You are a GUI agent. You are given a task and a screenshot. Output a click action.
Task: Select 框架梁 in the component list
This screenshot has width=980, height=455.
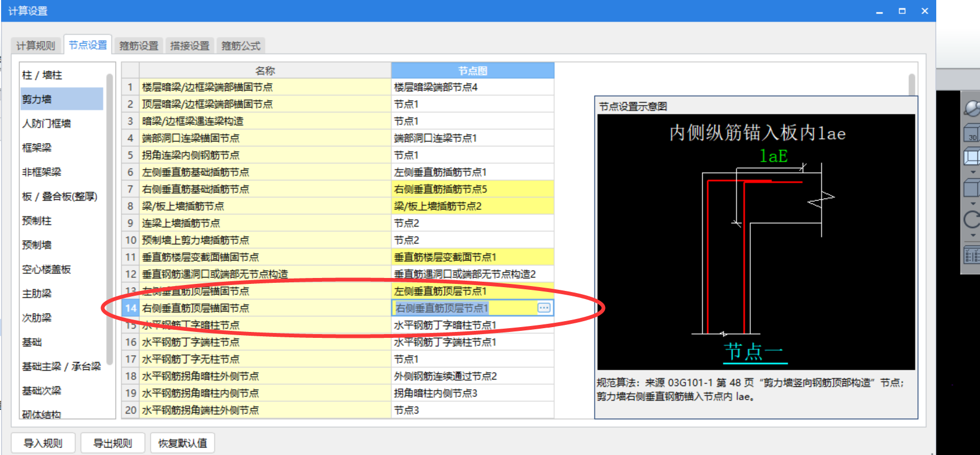(61, 148)
